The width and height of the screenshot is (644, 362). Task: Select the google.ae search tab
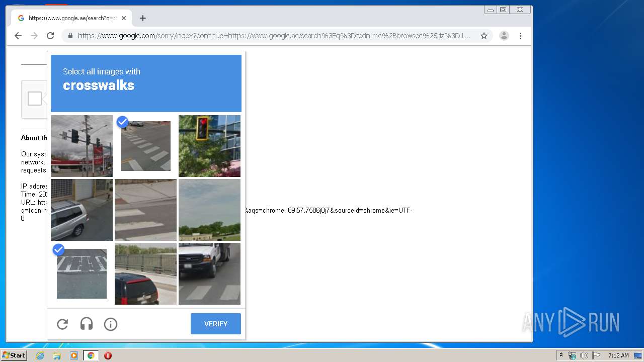point(71,18)
